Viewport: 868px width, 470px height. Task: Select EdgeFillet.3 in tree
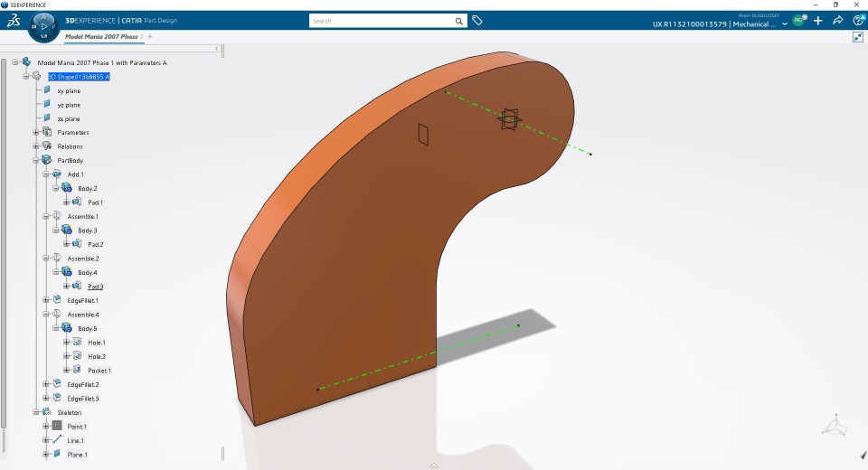[83, 398]
